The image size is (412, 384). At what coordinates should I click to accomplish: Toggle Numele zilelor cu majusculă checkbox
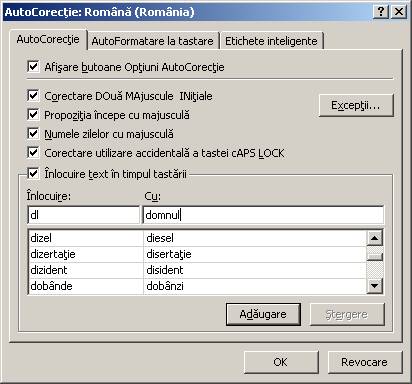point(33,134)
